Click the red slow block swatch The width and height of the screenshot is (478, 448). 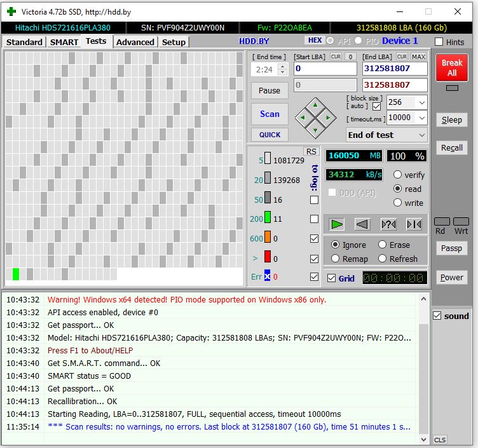pyautogui.click(x=268, y=257)
